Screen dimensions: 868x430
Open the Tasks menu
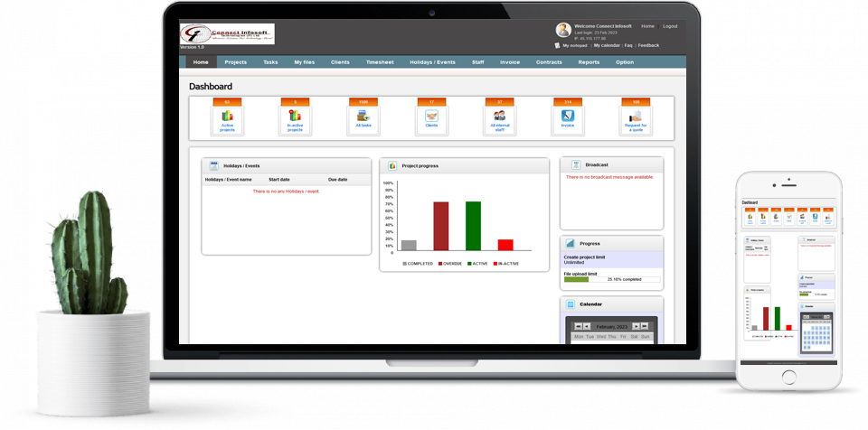(270, 62)
